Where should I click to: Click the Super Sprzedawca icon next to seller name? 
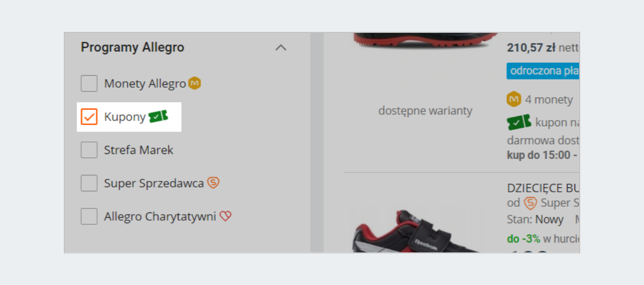point(530,203)
